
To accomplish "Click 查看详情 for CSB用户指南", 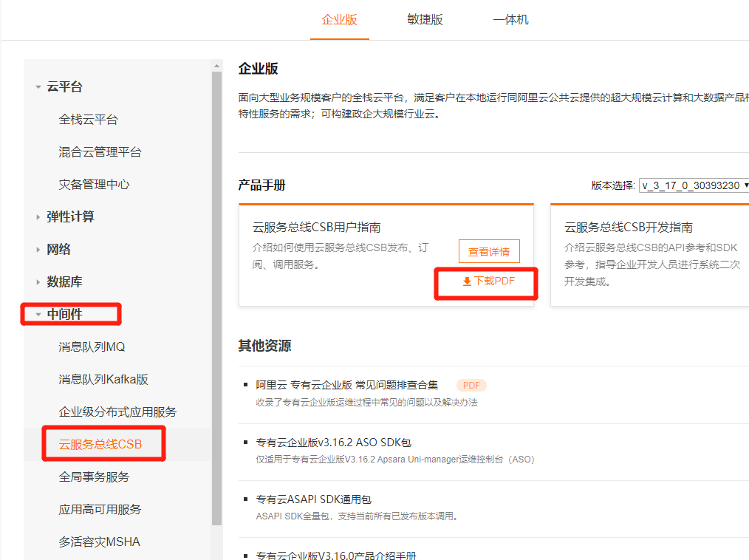I will (x=489, y=251).
